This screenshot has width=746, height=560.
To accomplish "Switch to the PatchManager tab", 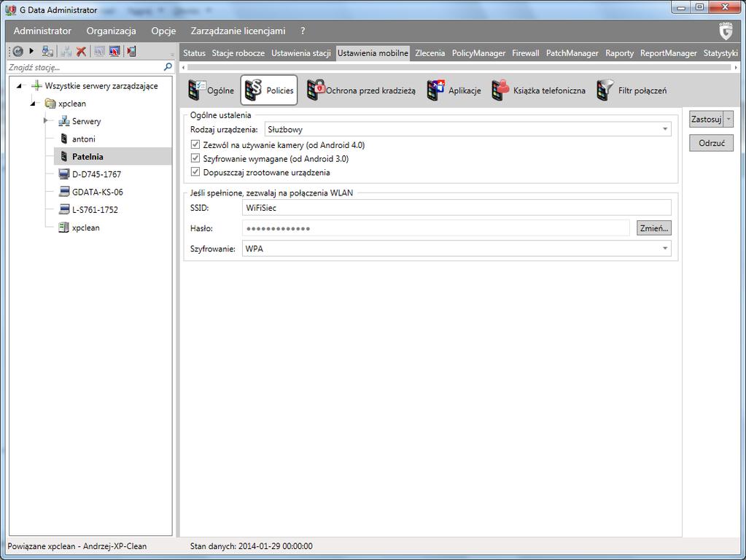I will (x=572, y=52).
